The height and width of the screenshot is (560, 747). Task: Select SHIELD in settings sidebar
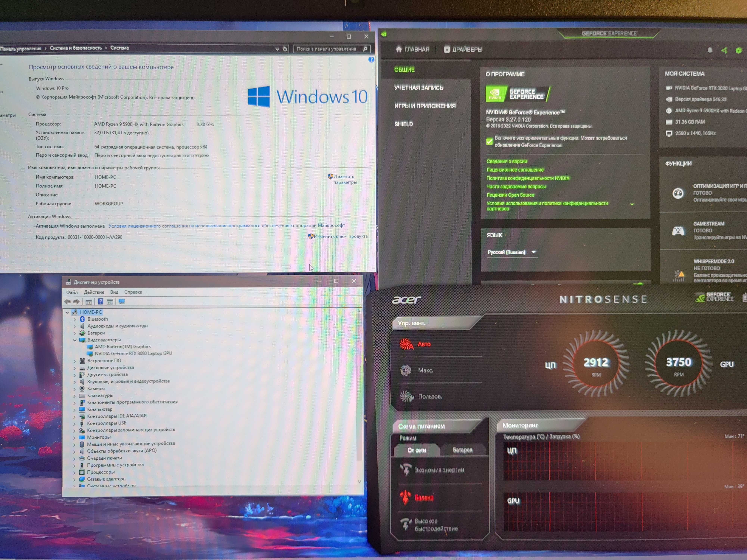(404, 124)
